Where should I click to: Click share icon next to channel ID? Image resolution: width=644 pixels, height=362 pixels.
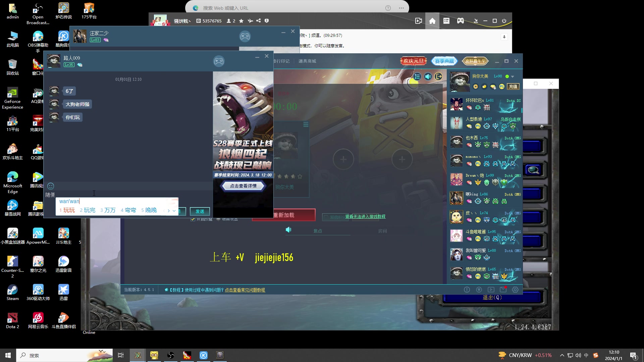tap(258, 21)
